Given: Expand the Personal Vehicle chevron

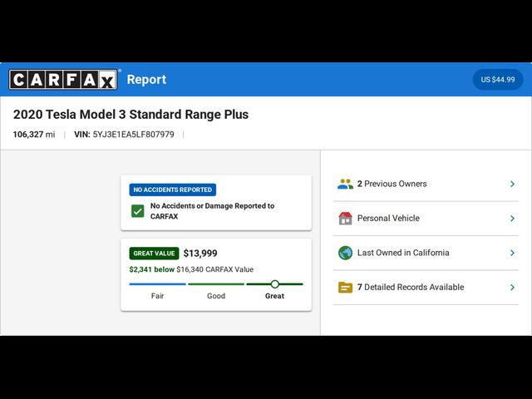Looking at the screenshot, I should [x=512, y=219].
